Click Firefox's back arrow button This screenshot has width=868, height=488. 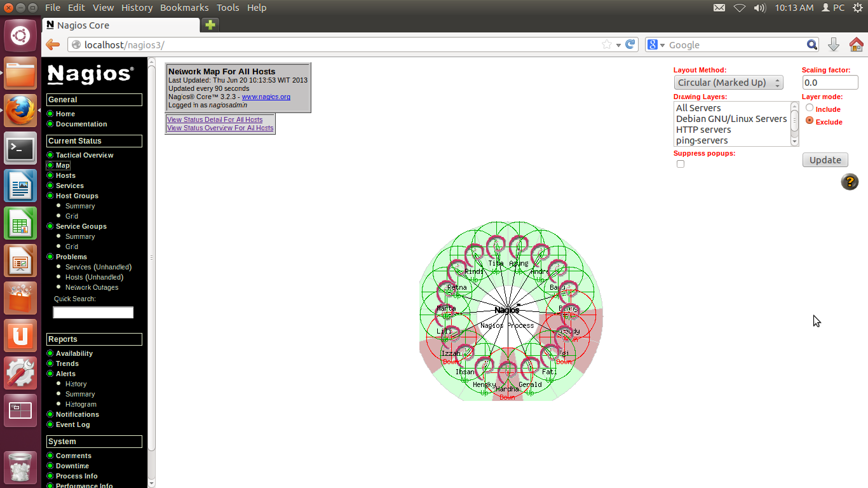(x=53, y=44)
